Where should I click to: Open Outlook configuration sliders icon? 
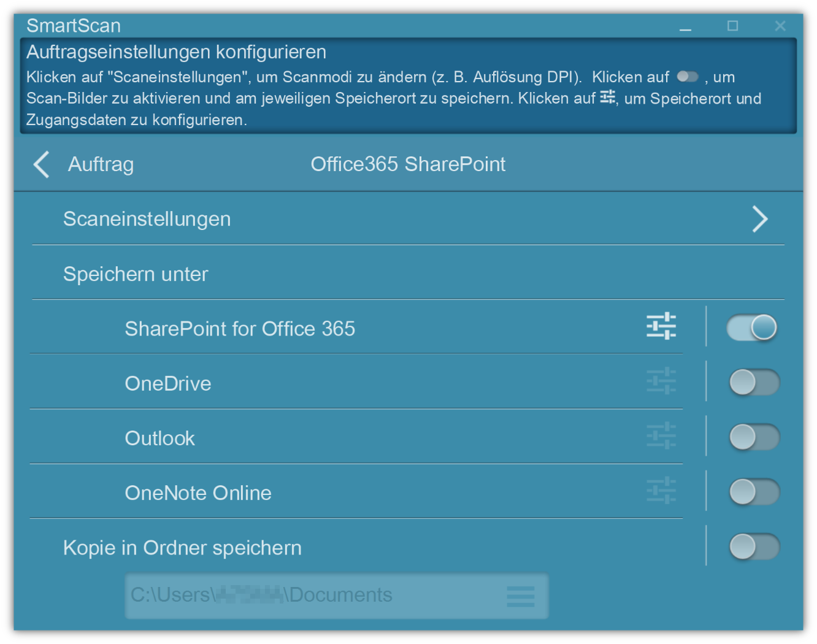[661, 435]
